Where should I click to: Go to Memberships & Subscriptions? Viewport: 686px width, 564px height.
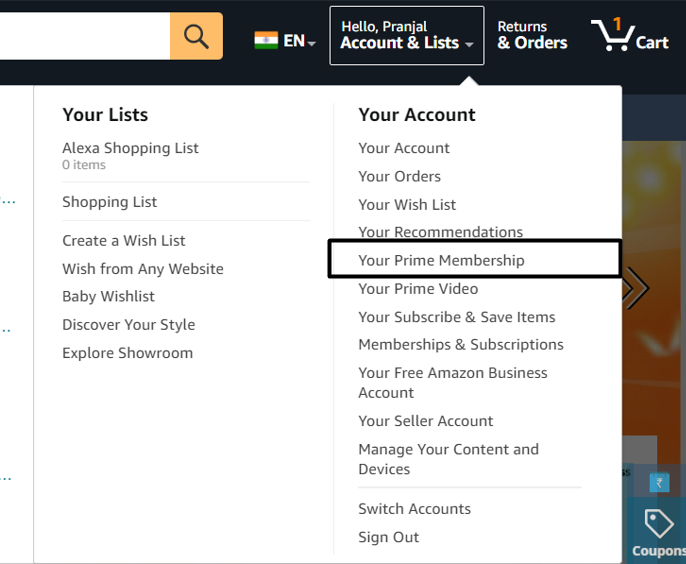[x=460, y=345]
